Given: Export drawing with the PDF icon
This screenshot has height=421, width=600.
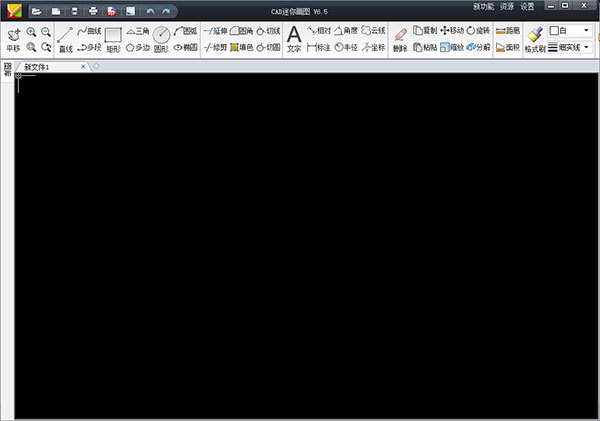Looking at the screenshot, I should point(112,11).
